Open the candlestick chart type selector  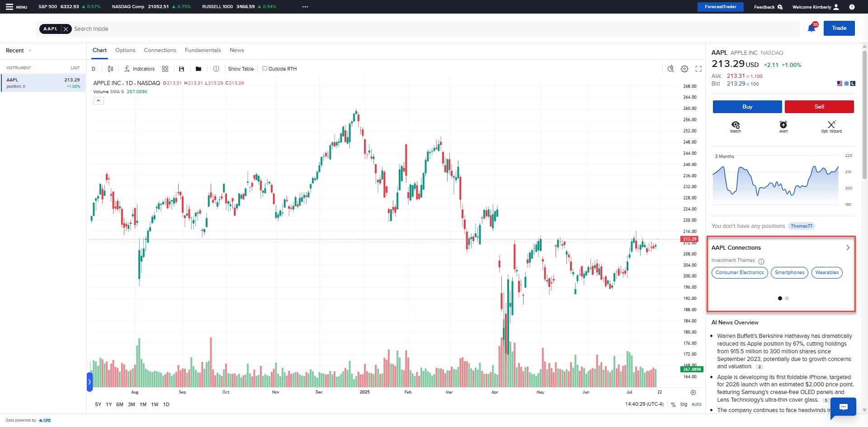point(110,69)
